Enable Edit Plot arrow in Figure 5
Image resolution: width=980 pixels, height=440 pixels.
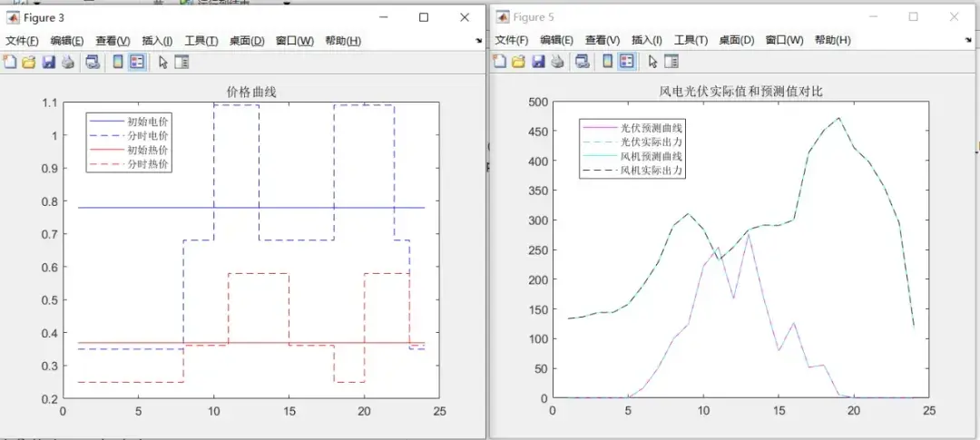(x=653, y=62)
